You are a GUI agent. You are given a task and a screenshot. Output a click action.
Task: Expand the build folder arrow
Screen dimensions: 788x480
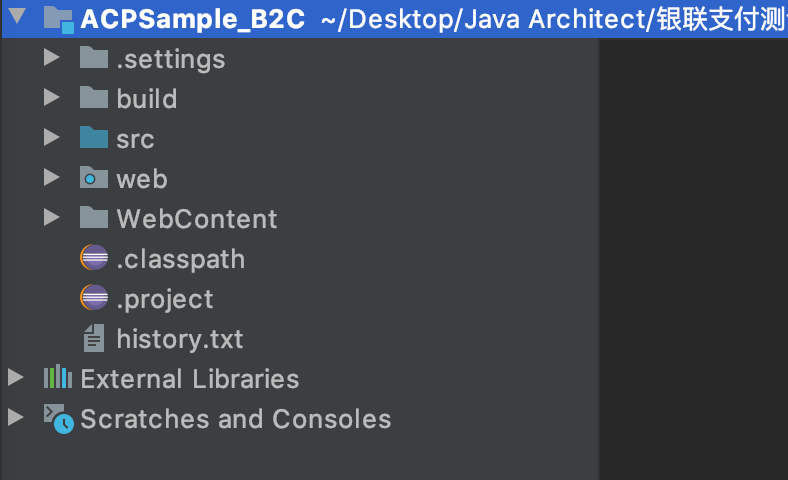(52, 98)
